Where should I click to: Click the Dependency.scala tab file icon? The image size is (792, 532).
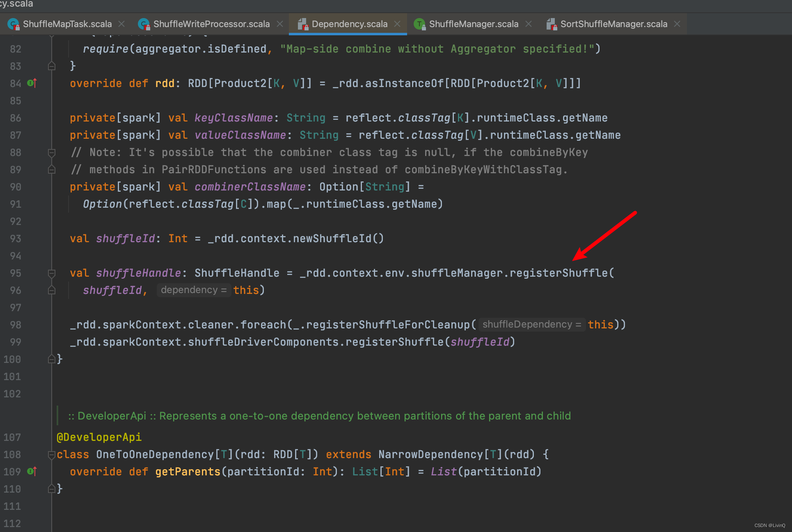click(302, 24)
